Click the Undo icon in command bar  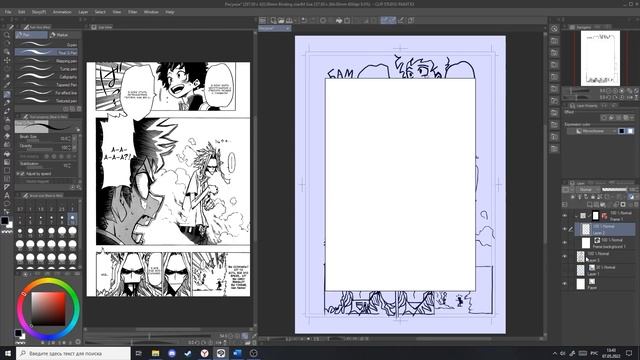(304, 20)
